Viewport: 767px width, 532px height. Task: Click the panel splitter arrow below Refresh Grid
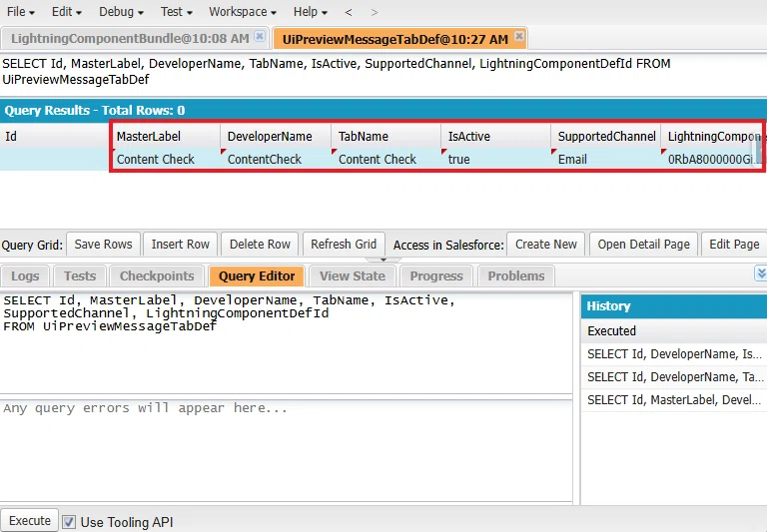tap(383, 260)
